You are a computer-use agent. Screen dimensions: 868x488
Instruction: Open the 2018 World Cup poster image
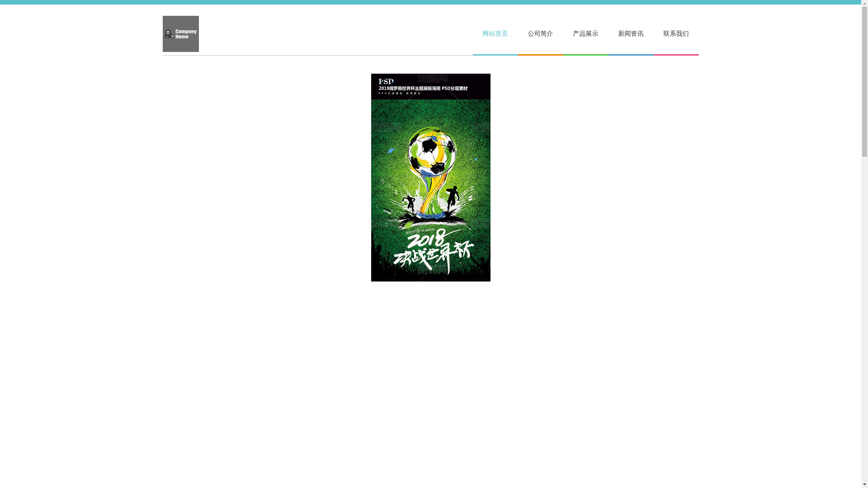click(430, 178)
